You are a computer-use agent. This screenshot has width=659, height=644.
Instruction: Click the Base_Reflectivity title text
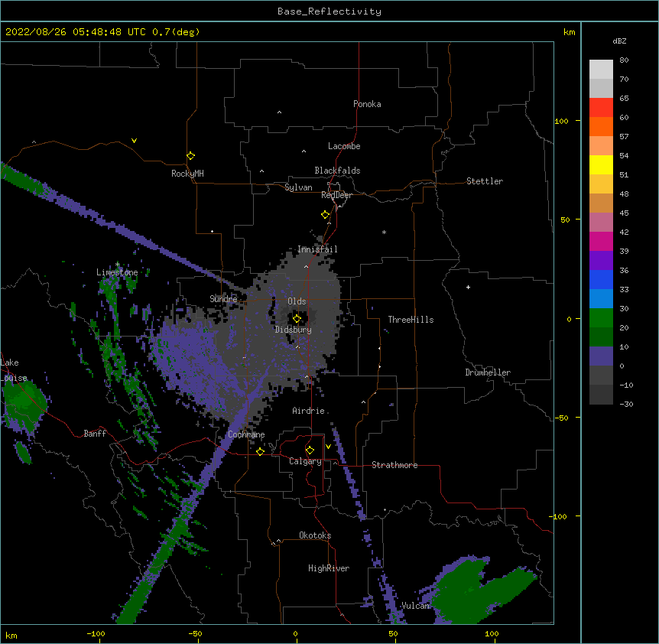coord(329,11)
